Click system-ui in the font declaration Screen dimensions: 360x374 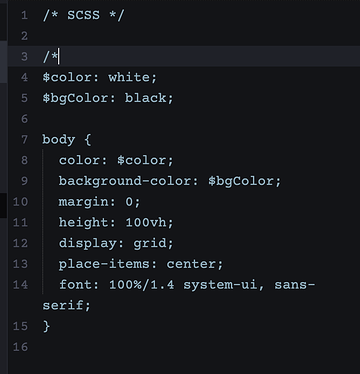[220, 285]
